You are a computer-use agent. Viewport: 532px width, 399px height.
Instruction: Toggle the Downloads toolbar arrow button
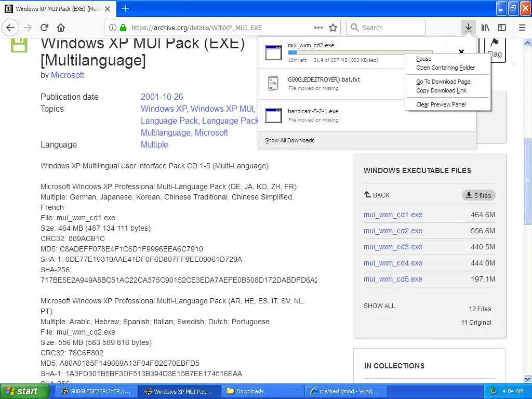point(469,28)
